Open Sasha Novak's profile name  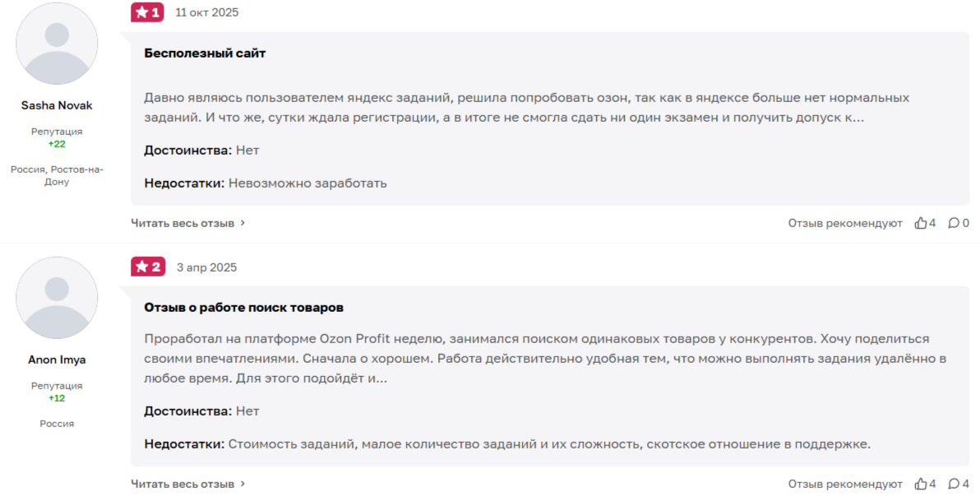tap(56, 105)
